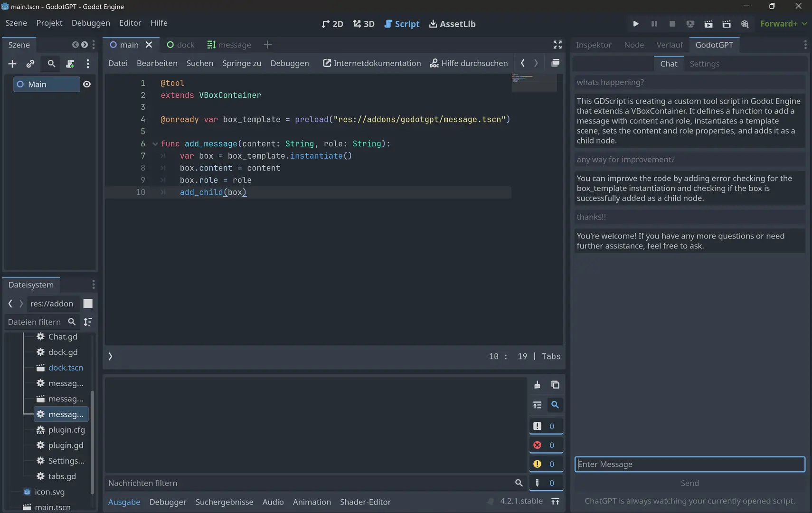812x513 pixels.
Task: Add a new scene tab
Action: click(x=267, y=45)
